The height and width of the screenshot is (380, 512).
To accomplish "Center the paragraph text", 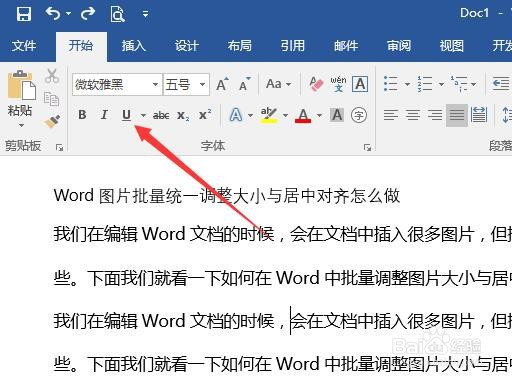I will [x=413, y=115].
